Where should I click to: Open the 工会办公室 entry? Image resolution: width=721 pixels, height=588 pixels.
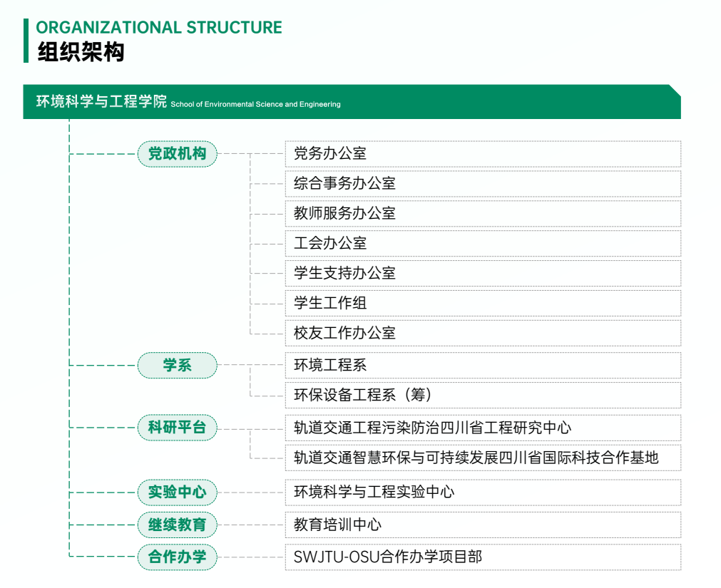pos(483,244)
